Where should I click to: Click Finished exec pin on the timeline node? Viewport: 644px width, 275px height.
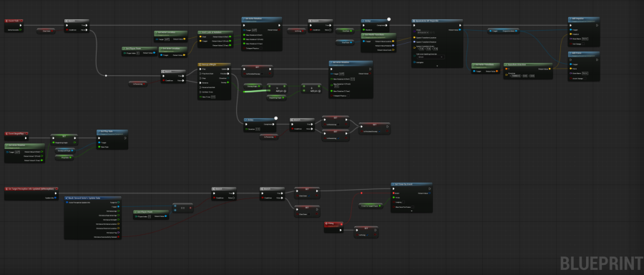pyautogui.click(x=229, y=74)
